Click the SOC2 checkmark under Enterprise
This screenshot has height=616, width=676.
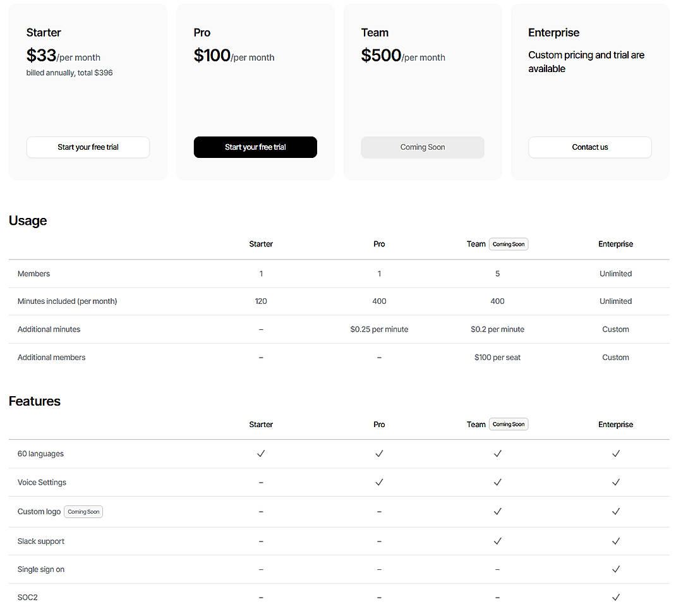click(615, 597)
